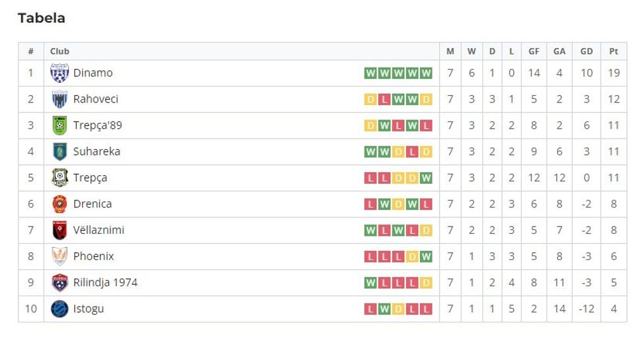Screen dimensions: 644x350
Task: Click Istogu's last loss form badge
Action: point(426,309)
